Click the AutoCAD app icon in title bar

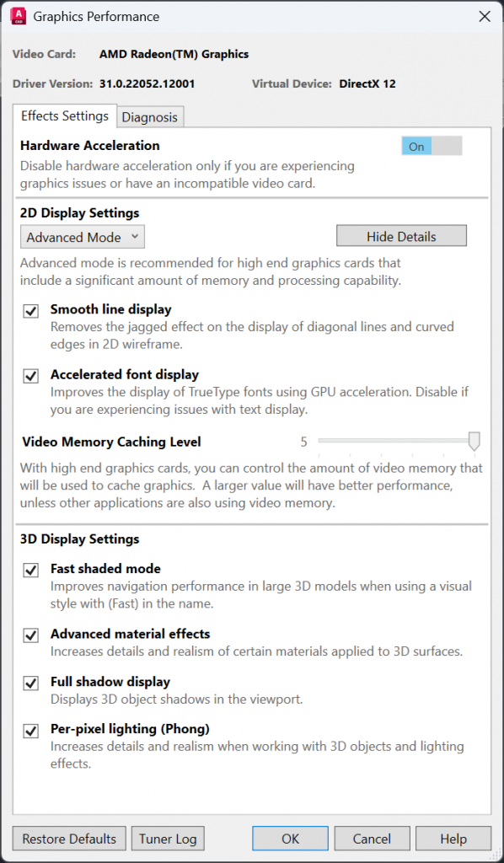coord(19,17)
